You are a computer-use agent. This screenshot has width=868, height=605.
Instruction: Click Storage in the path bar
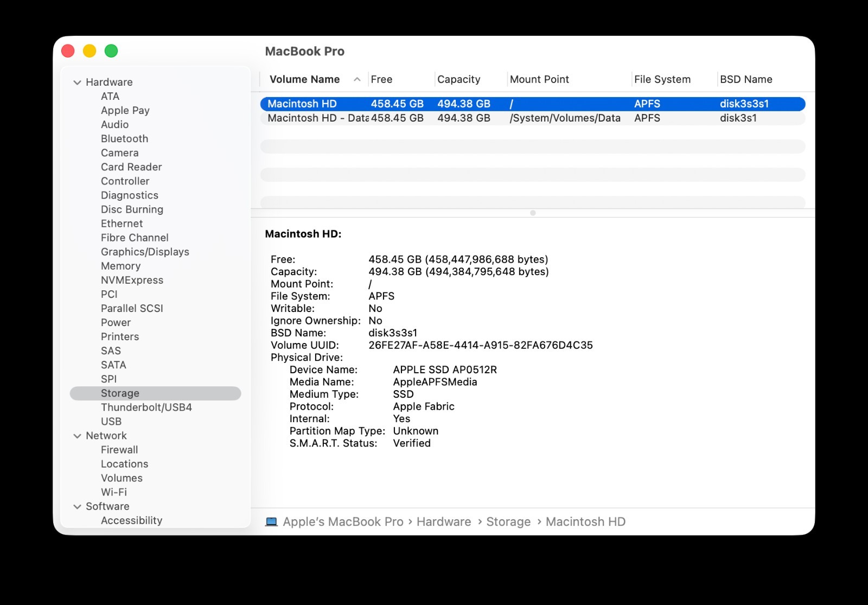(x=508, y=521)
